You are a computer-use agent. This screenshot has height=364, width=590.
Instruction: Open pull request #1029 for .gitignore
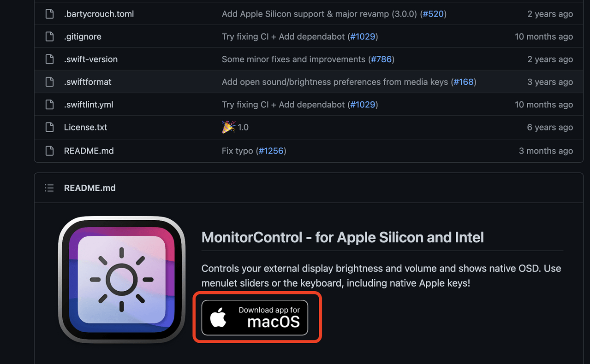click(x=363, y=36)
